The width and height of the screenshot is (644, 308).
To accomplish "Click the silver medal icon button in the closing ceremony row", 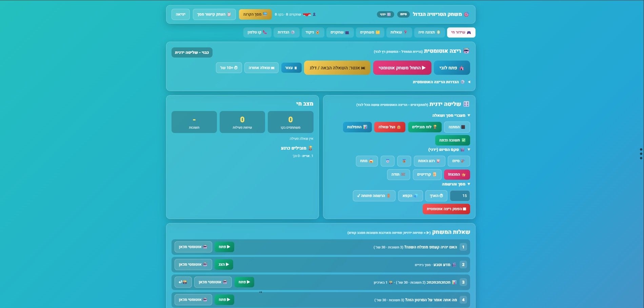I will (x=387, y=161).
